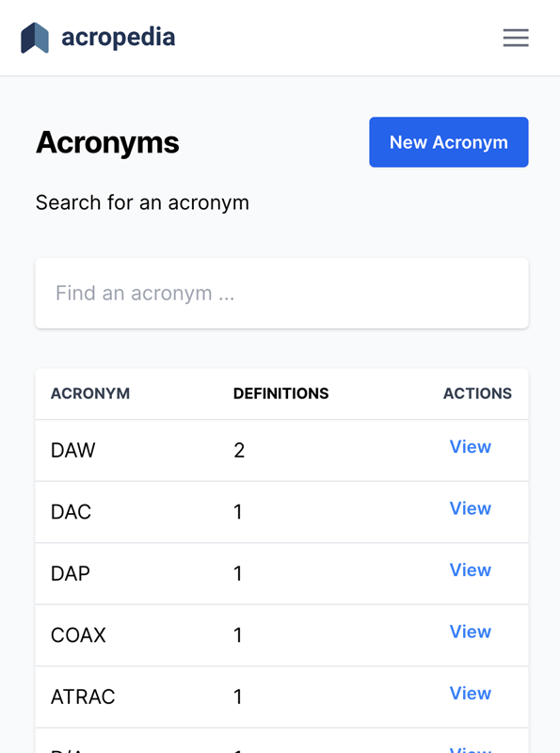
Task: Click DAW's definitions count of 2
Action: point(239,451)
